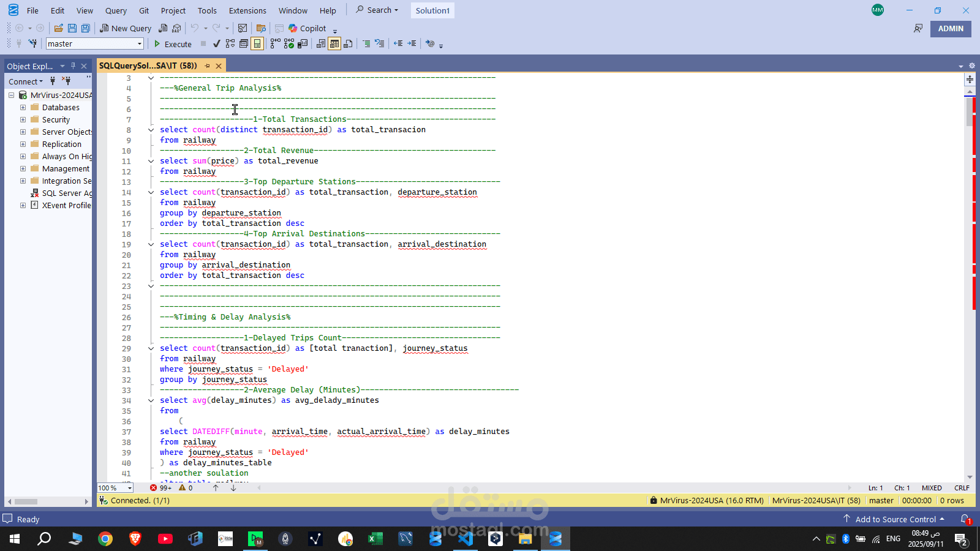Open the Connect dropdown in Object Explorer
The image size is (980, 551).
pyautogui.click(x=26, y=81)
